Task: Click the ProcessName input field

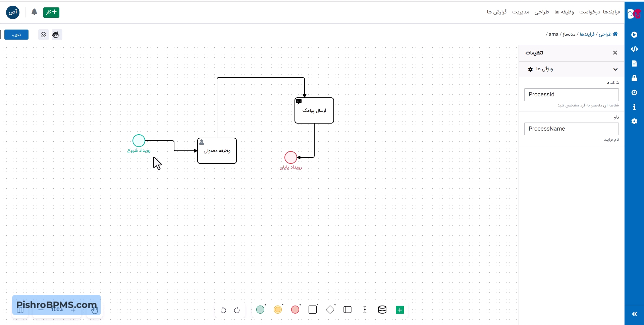Action: coord(571,129)
